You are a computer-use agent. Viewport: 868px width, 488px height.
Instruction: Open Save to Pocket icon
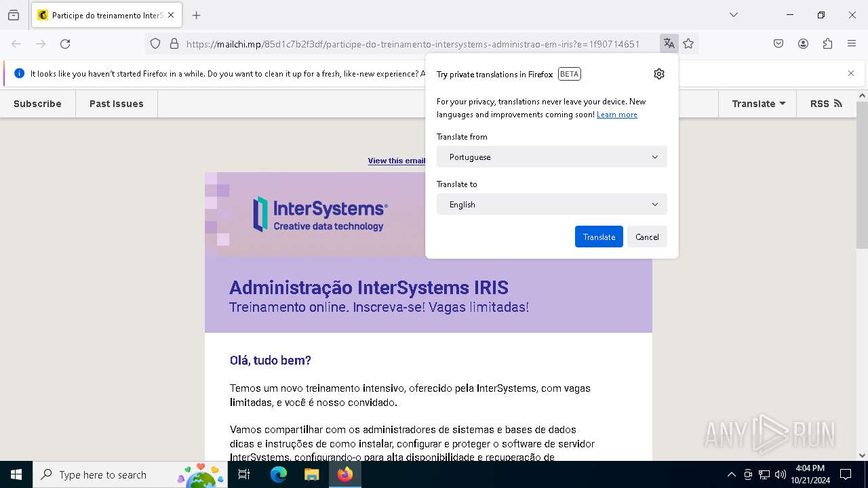(x=778, y=43)
